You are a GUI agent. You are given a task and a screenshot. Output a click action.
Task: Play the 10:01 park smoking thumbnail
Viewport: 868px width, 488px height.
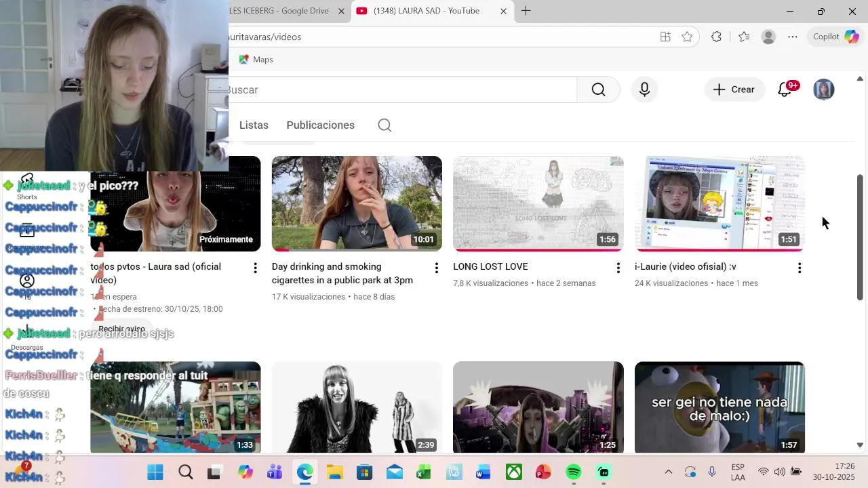357,203
